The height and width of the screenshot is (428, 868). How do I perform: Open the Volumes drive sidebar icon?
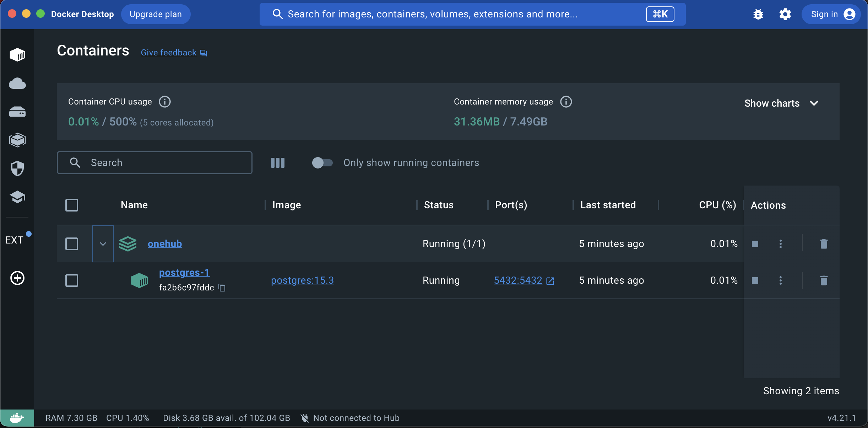click(x=17, y=112)
